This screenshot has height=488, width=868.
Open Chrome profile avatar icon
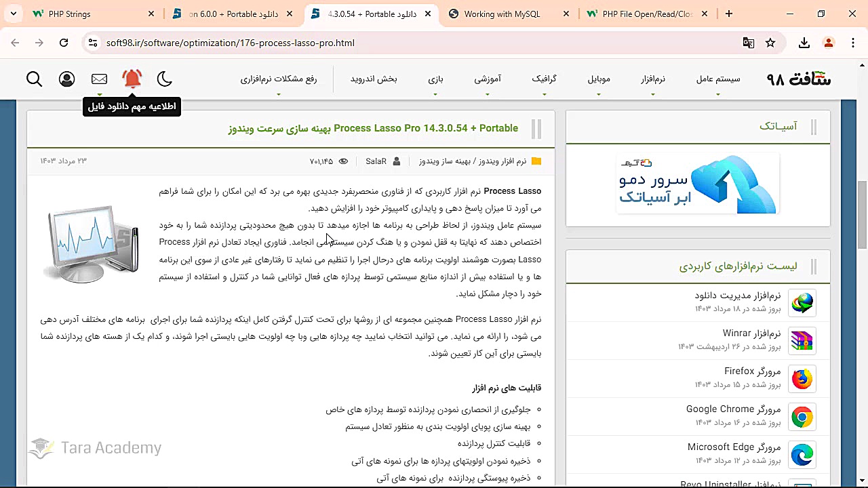coord(828,43)
